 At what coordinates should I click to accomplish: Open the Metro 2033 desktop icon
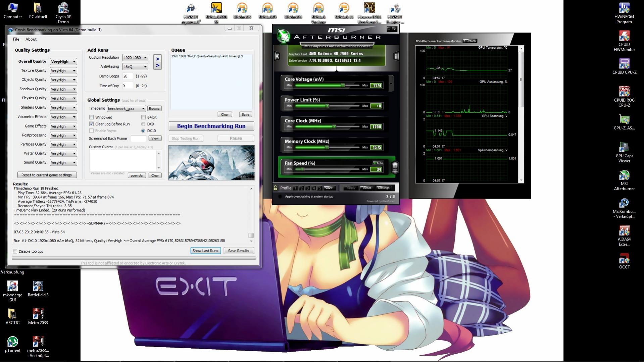click(38, 317)
